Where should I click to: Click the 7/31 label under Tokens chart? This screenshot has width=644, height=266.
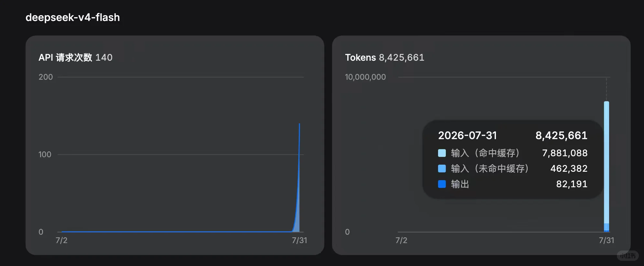pyautogui.click(x=606, y=240)
